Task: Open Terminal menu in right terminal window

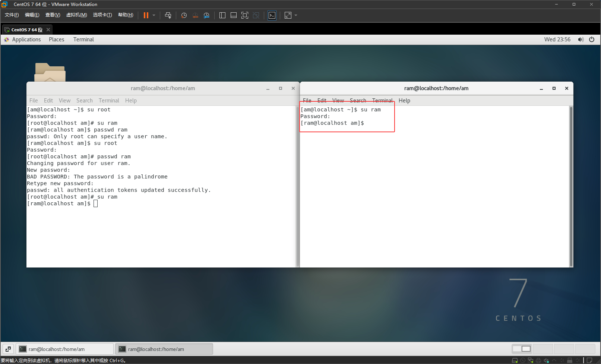Action: tap(382, 101)
